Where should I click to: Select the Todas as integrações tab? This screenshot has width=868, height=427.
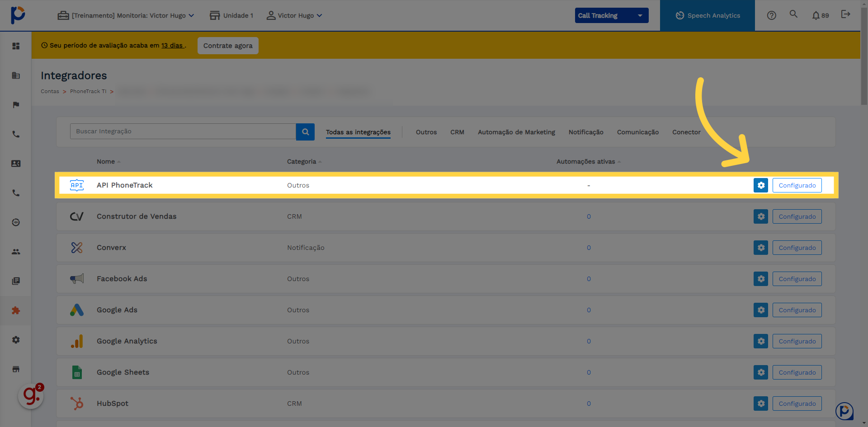click(358, 132)
